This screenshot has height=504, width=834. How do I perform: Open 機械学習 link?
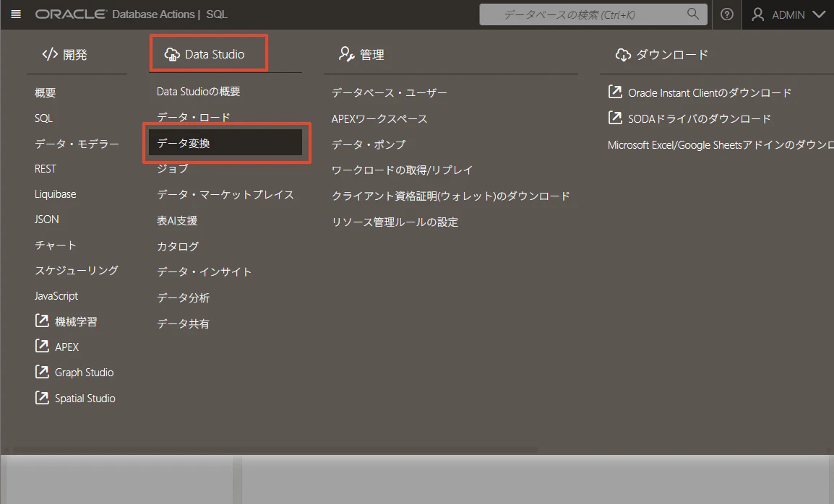(x=76, y=321)
